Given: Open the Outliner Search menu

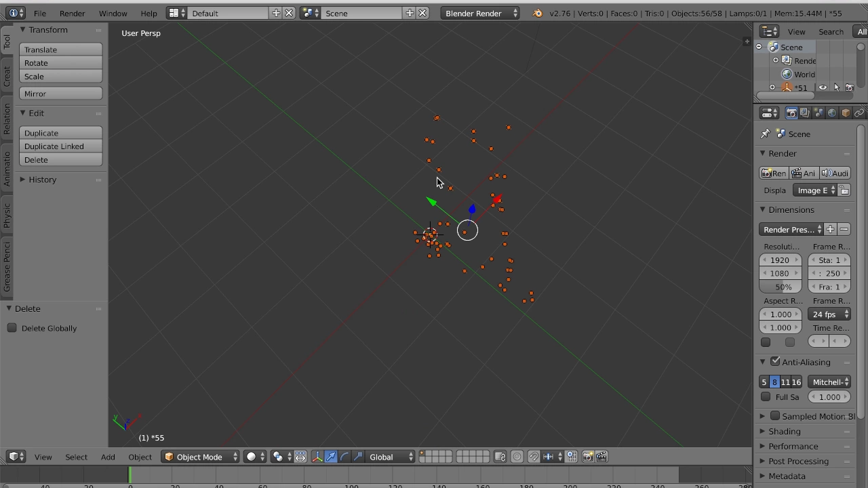Looking at the screenshot, I should 831,32.
